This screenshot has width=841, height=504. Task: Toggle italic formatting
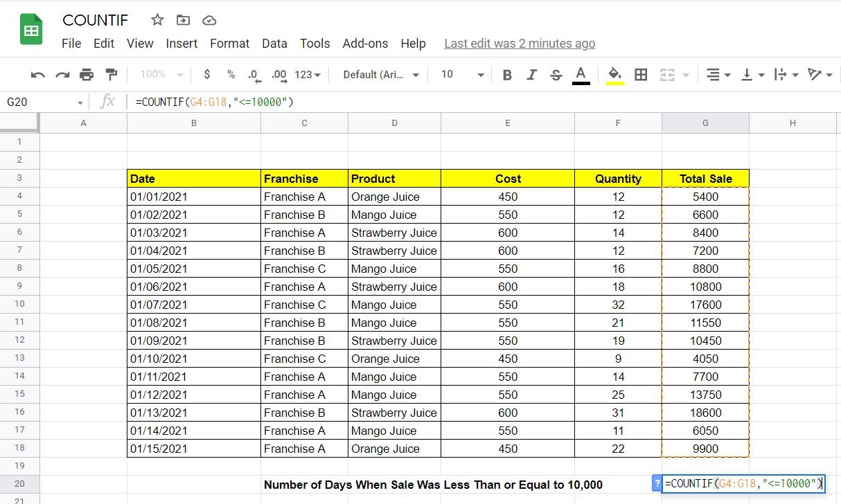531,75
